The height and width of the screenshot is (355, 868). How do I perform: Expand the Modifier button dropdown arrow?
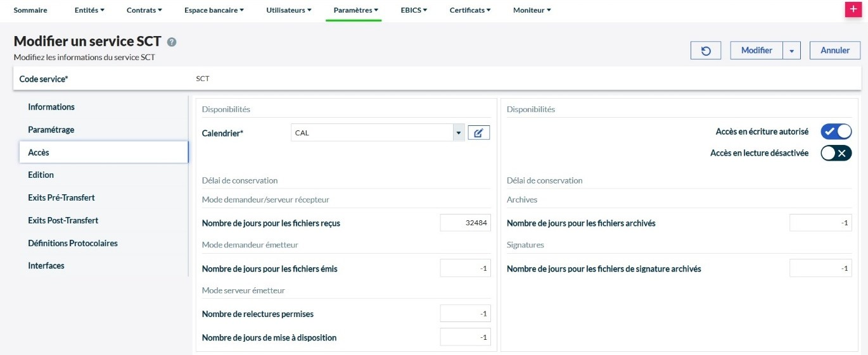point(791,51)
